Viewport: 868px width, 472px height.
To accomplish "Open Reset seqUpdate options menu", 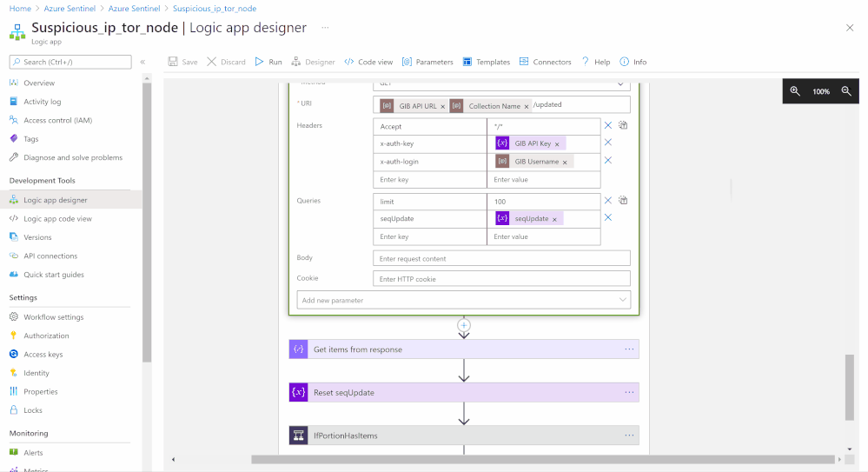I will point(629,392).
